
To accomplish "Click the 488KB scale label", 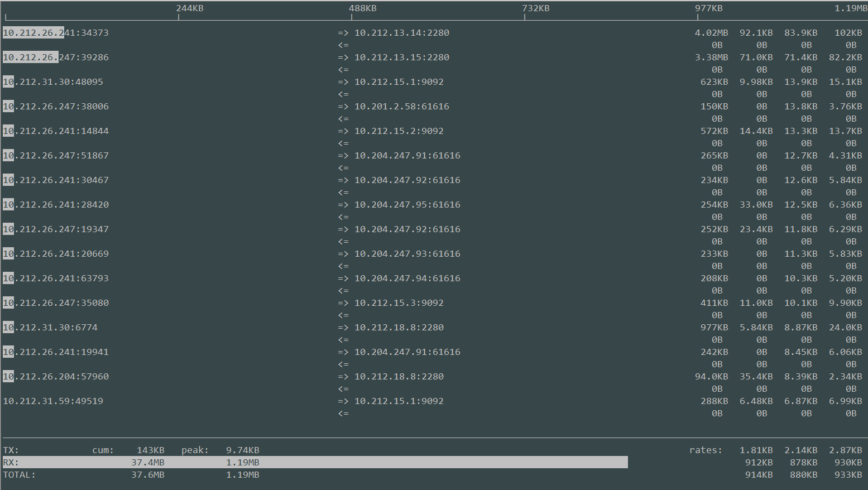I will 363,8.
